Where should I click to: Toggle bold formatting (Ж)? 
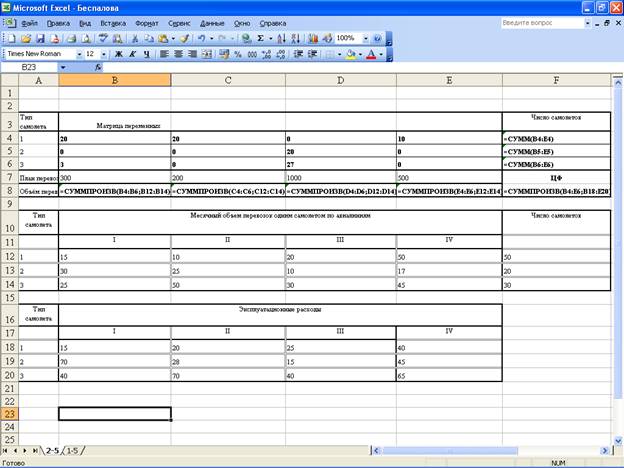119,54
